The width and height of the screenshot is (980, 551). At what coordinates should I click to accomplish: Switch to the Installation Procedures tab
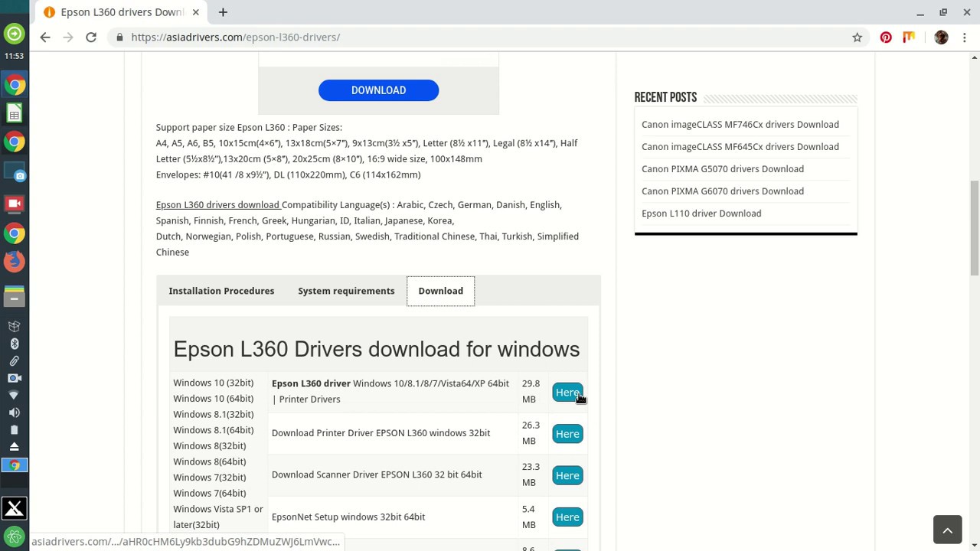click(x=221, y=291)
